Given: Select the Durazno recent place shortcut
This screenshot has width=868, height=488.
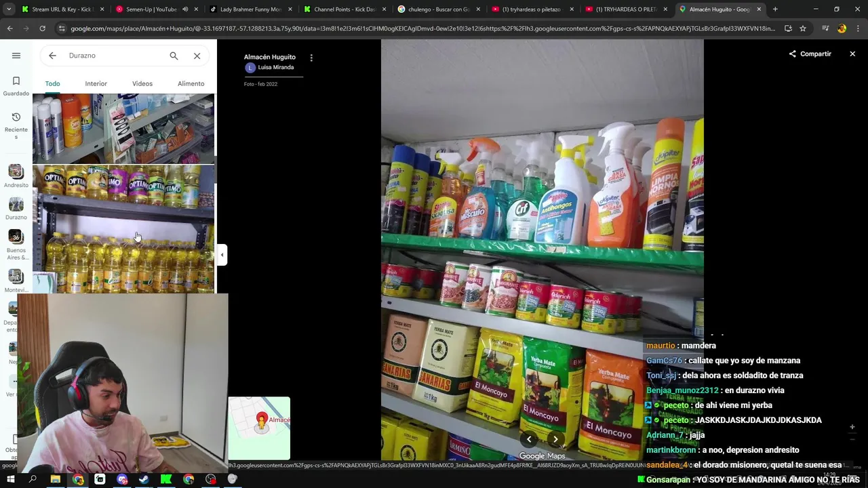Looking at the screenshot, I should pos(16,209).
